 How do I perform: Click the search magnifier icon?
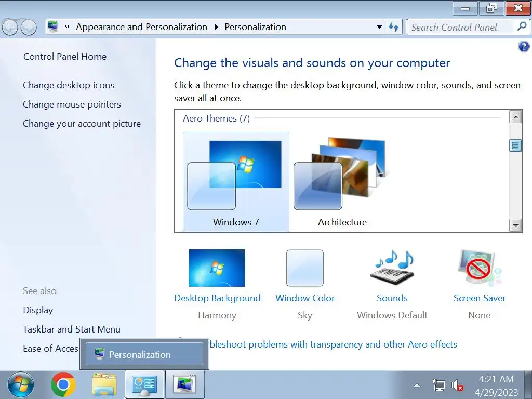[x=522, y=27]
